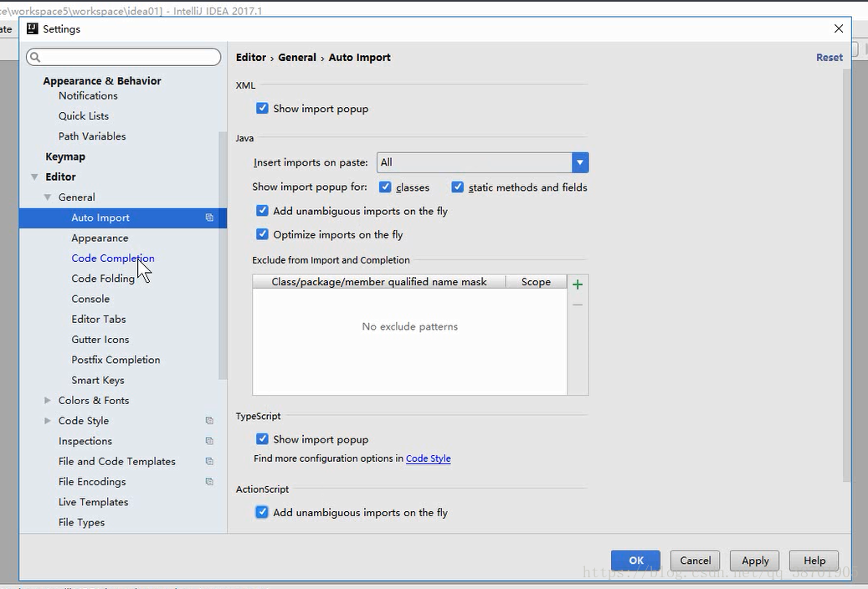Click the search magnifier icon in settings
Image resolution: width=868 pixels, height=589 pixels.
35,57
